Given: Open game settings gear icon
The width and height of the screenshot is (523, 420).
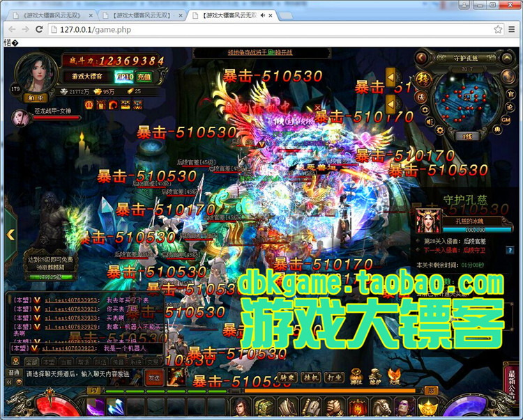Looking at the screenshot, I should point(440,130).
